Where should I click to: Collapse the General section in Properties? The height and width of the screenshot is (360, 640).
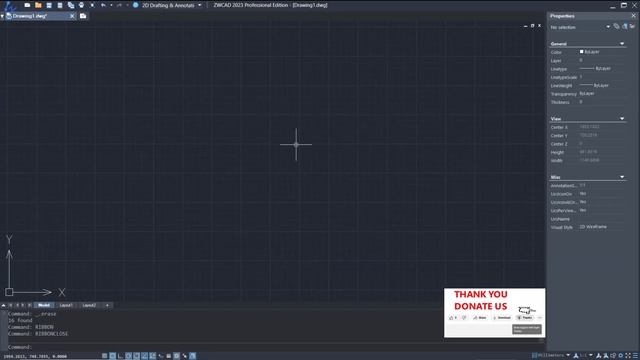(x=622, y=44)
